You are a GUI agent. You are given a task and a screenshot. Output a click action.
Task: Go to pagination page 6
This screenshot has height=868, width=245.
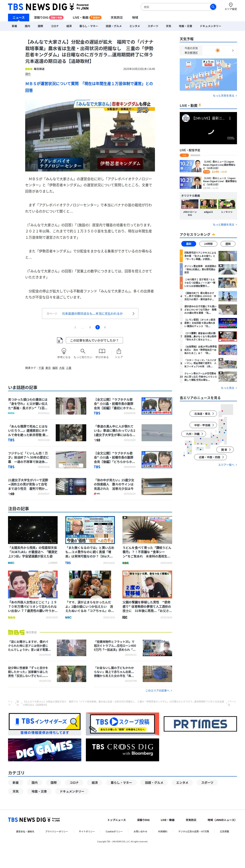90,327
